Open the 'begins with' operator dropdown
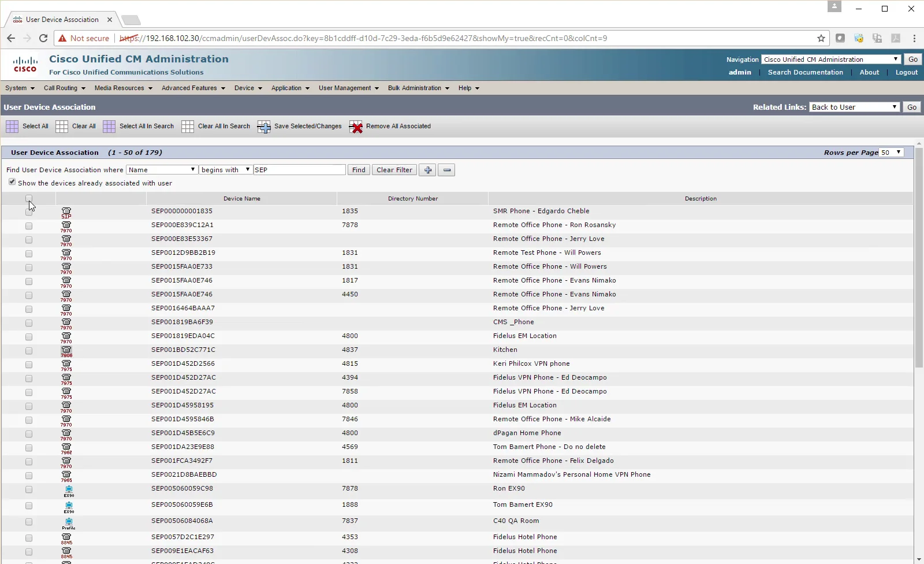The image size is (924, 564). (x=225, y=170)
